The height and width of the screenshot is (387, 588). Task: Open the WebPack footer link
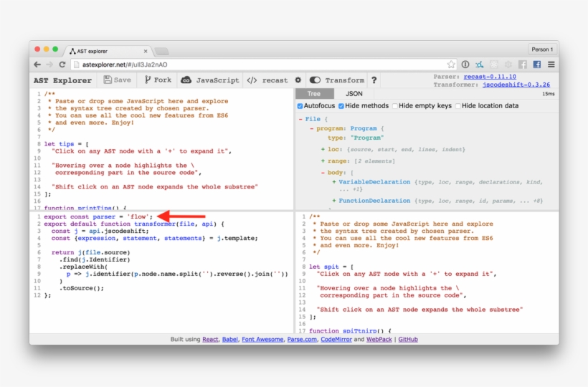(x=379, y=340)
